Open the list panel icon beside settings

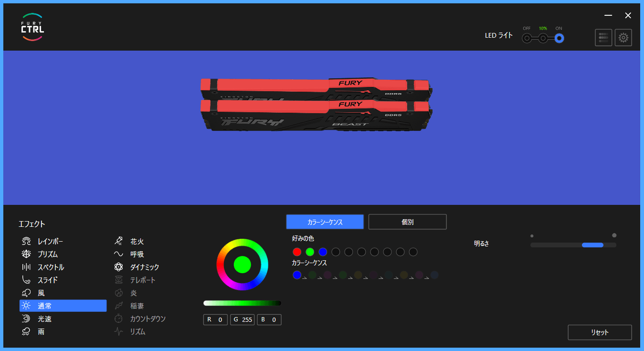tap(603, 38)
